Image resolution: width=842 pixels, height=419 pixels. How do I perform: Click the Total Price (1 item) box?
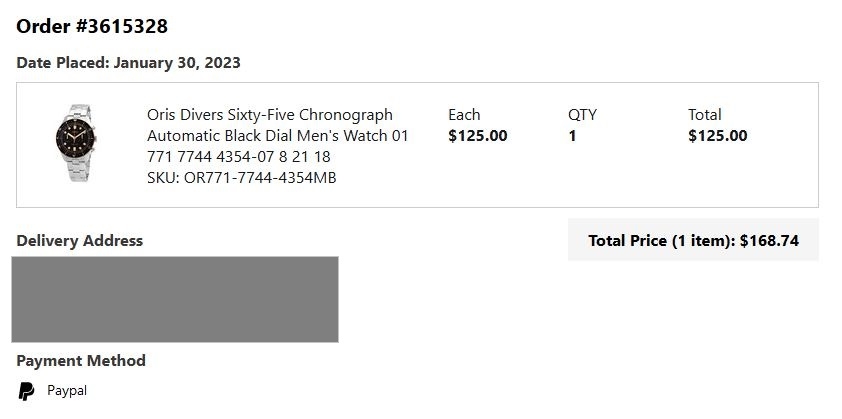[x=693, y=240]
